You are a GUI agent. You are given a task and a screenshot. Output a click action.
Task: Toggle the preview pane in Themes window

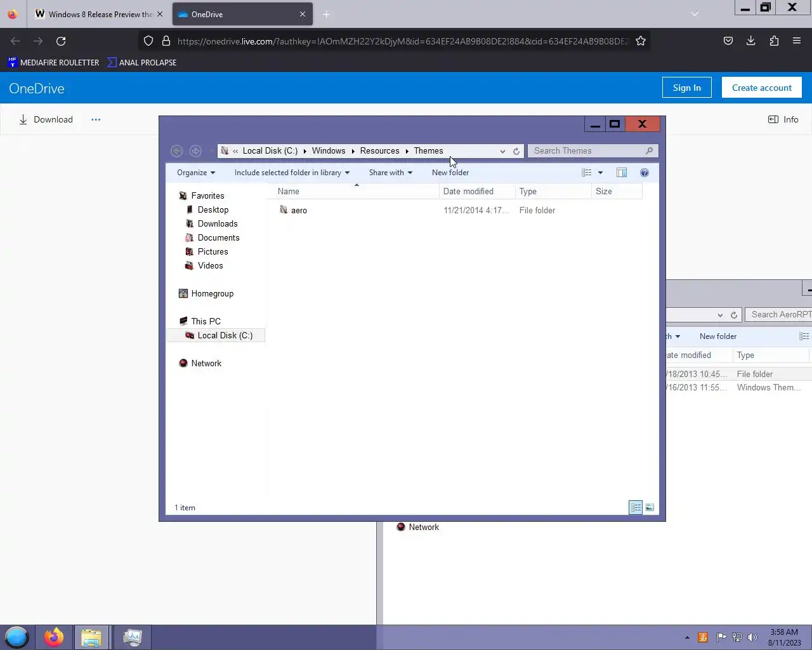[x=622, y=173]
